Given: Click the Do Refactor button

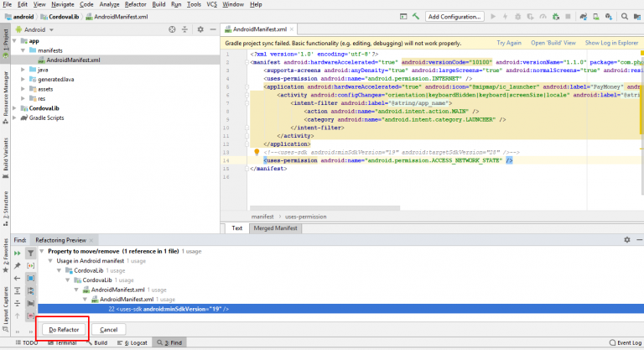Looking at the screenshot, I should click(x=64, y=330).
